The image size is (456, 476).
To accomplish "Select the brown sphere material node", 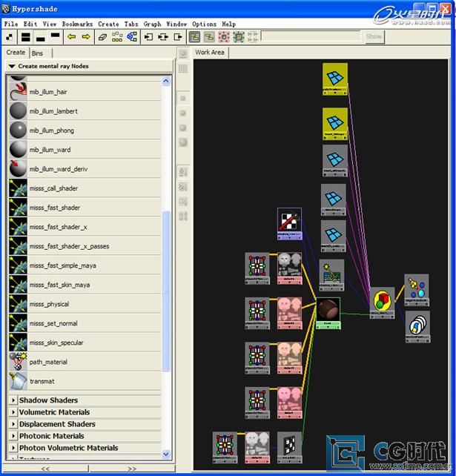I will click(x=328, y=314).
